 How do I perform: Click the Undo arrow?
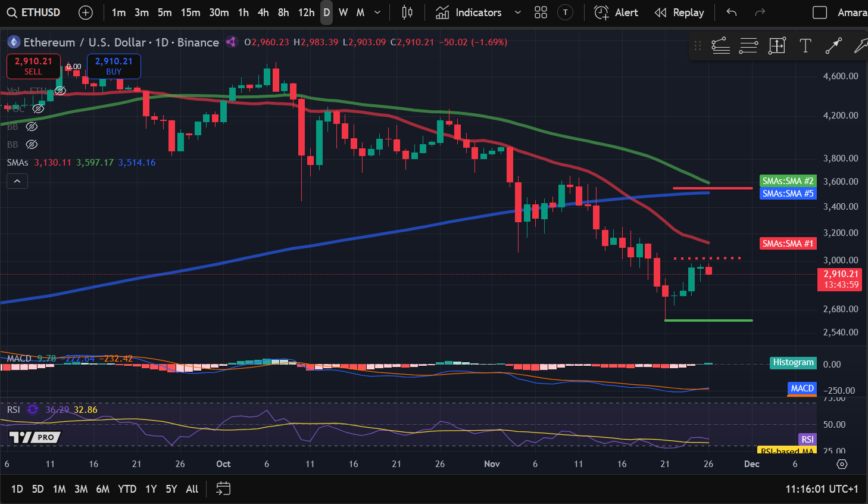click(731, 12)
